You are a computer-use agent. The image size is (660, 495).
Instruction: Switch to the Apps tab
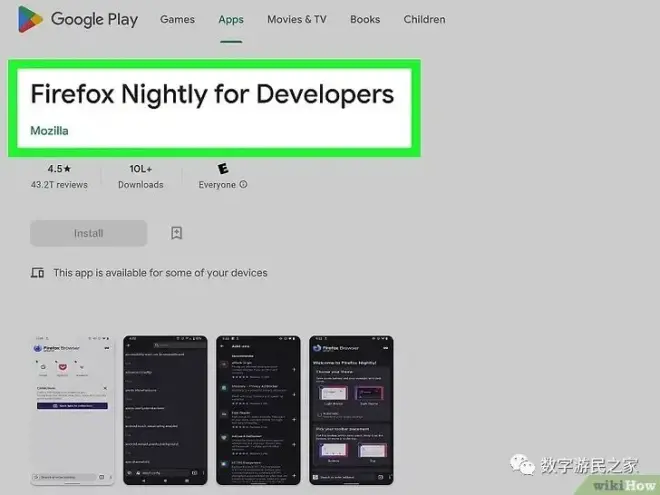pyautogui.click(x=231, y=19)
